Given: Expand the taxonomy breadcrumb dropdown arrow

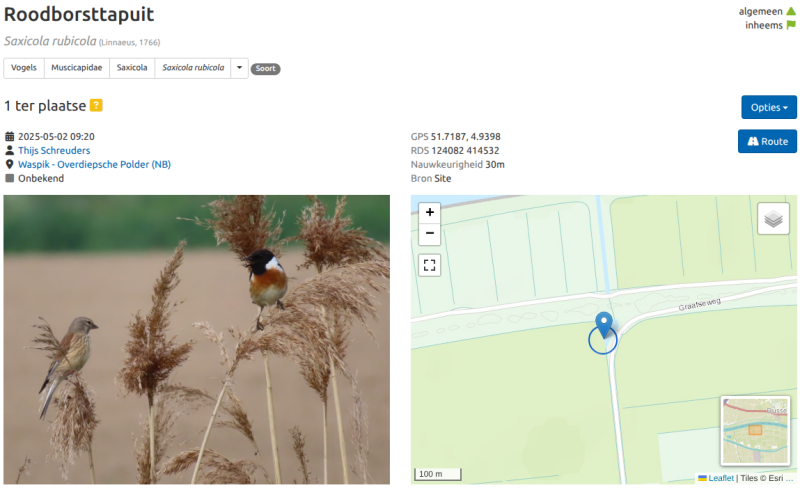Looking at the screenshot, I should click(x=239, y=67).
